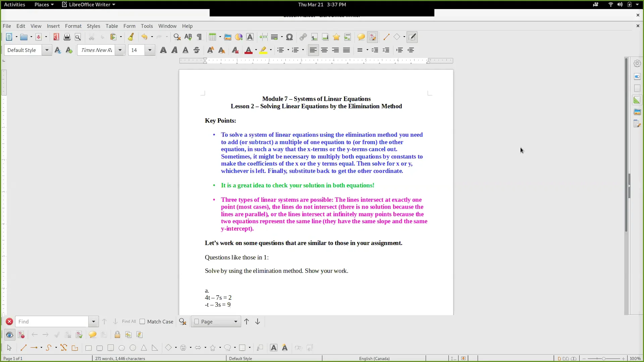Click the Print icon in toolbar
This screenshot has width=644, height=362.
[x=67, y=37]
